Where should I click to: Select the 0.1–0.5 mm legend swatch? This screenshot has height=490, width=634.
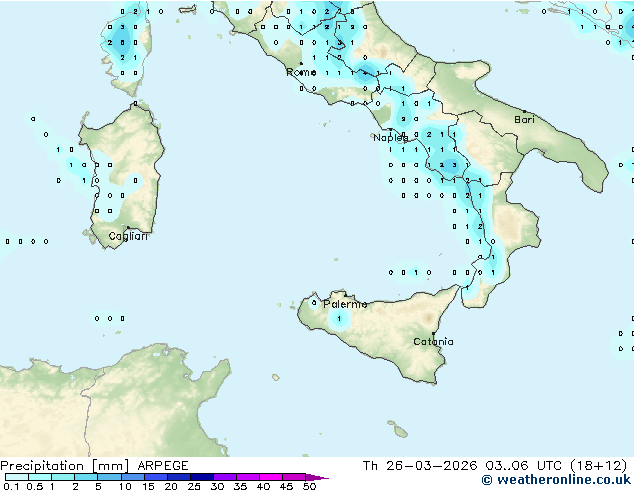click(17, 477)
